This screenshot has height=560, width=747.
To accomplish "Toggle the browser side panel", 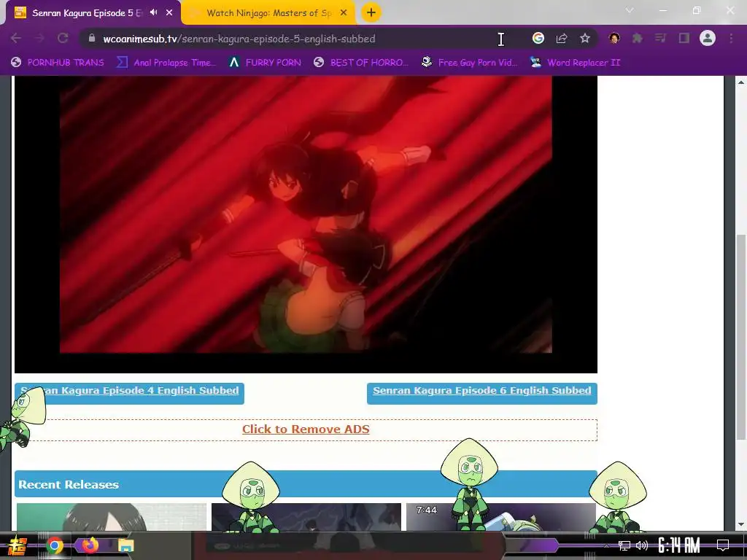I will [684, 38].
